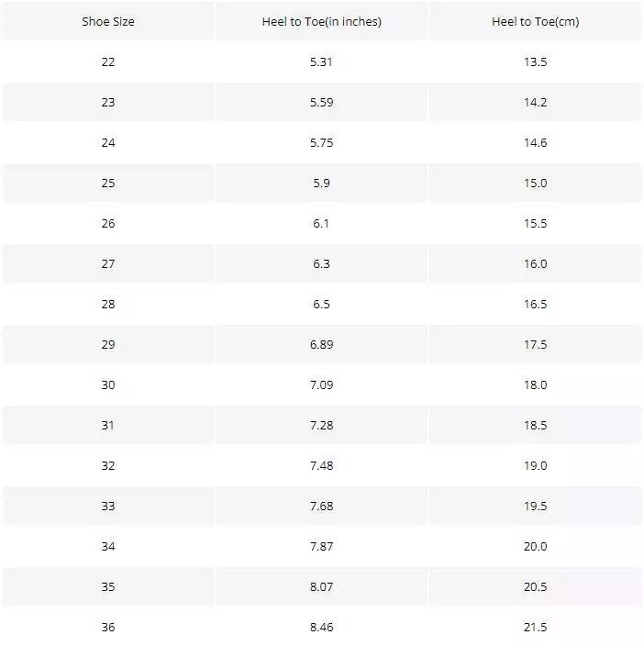Select the 16.0 cm value
The height and width of the screenshot is (646, 644).
[x=535, y=264]
